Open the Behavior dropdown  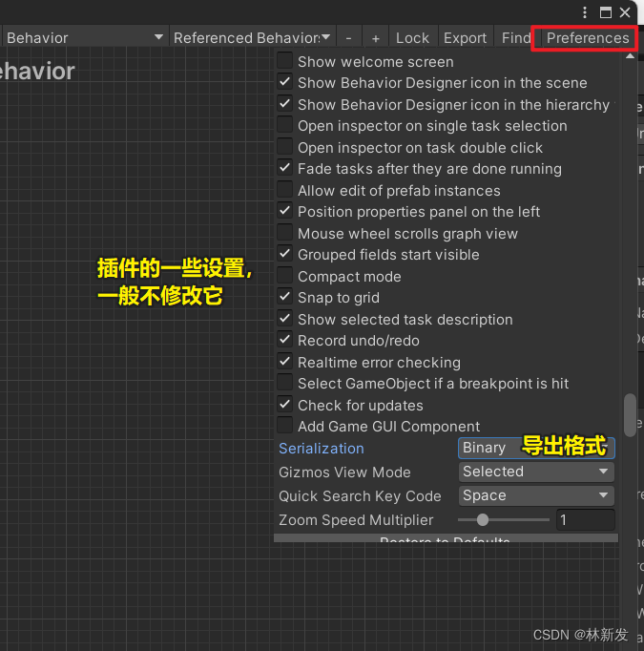tap(85, 38)
